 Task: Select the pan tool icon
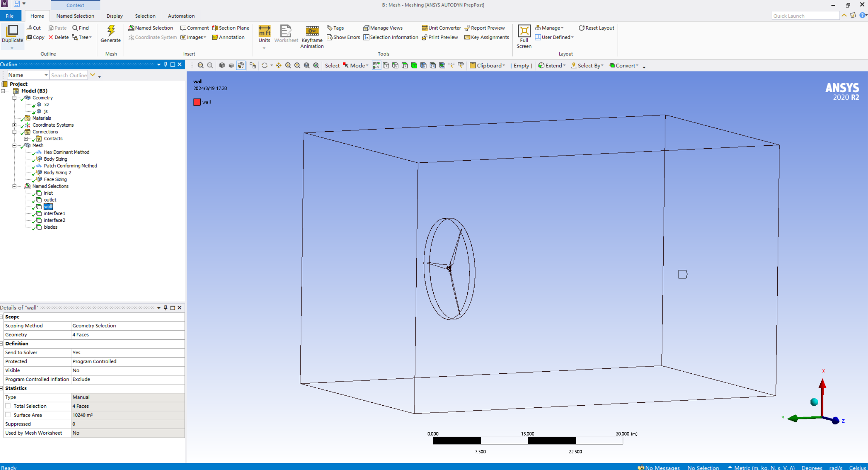click(x=279, y=65)
